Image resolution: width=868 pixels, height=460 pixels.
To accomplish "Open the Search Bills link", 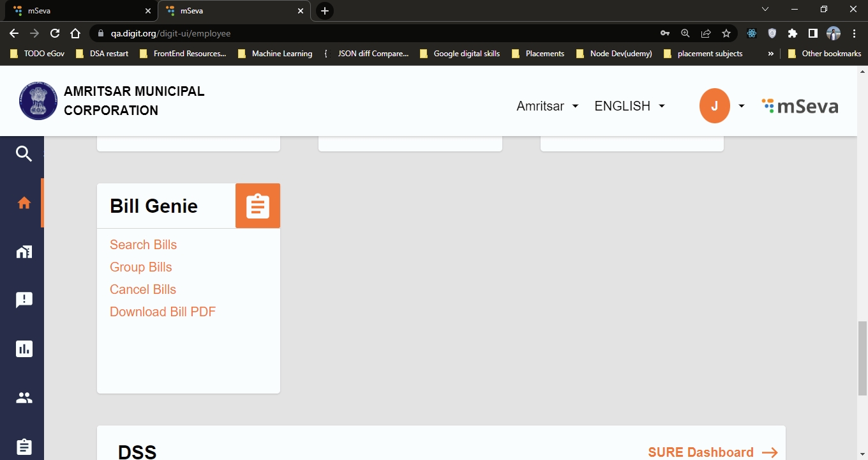I will 143,245.
